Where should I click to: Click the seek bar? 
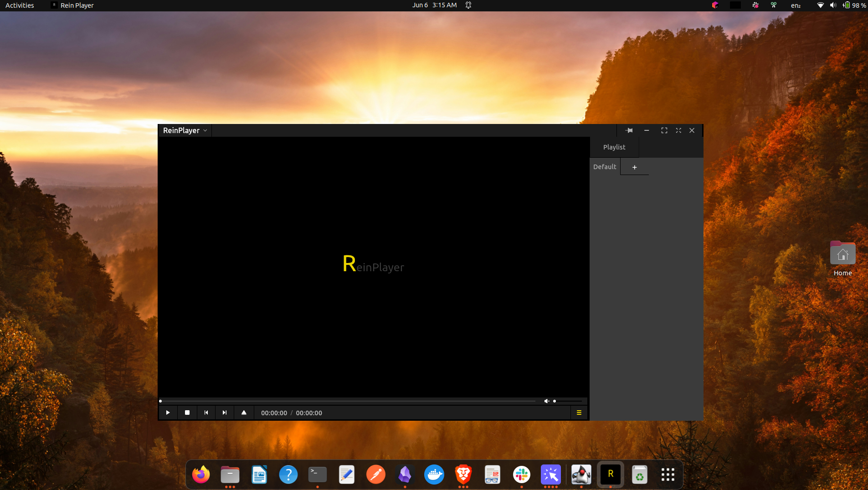click(348, 401)
